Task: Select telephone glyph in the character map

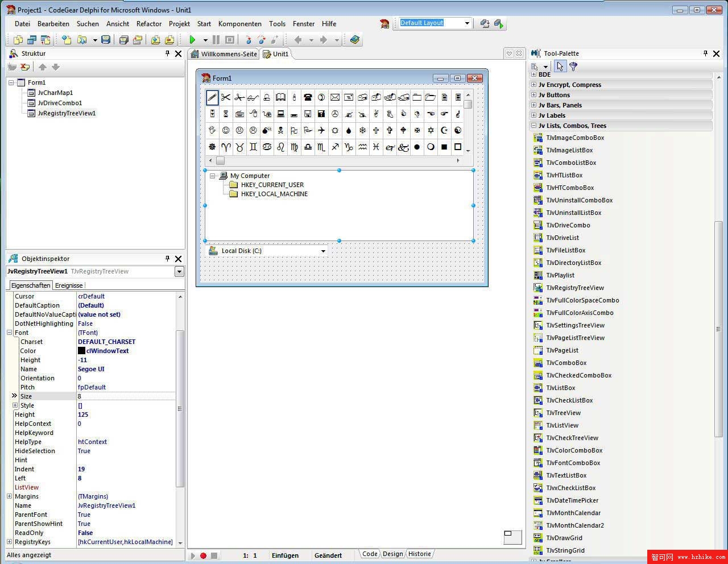Action: 308,97
